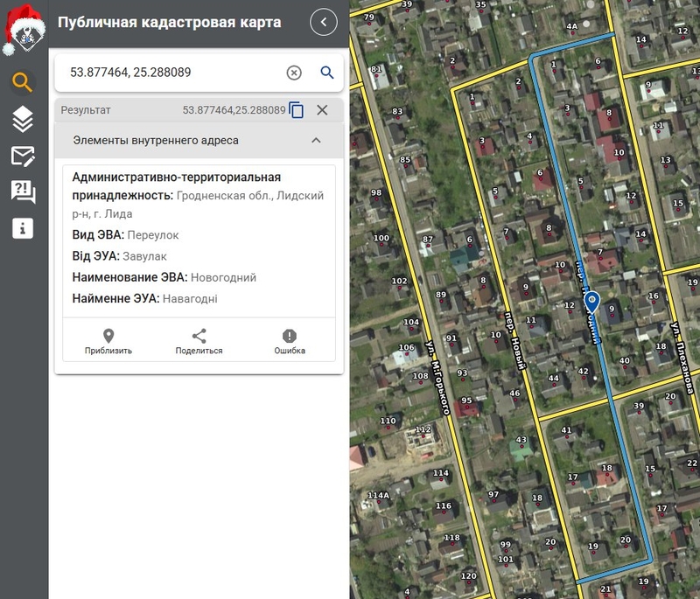700x599 pixels.
Task: Click the Поделиться share button
Action: coord(199,342)
